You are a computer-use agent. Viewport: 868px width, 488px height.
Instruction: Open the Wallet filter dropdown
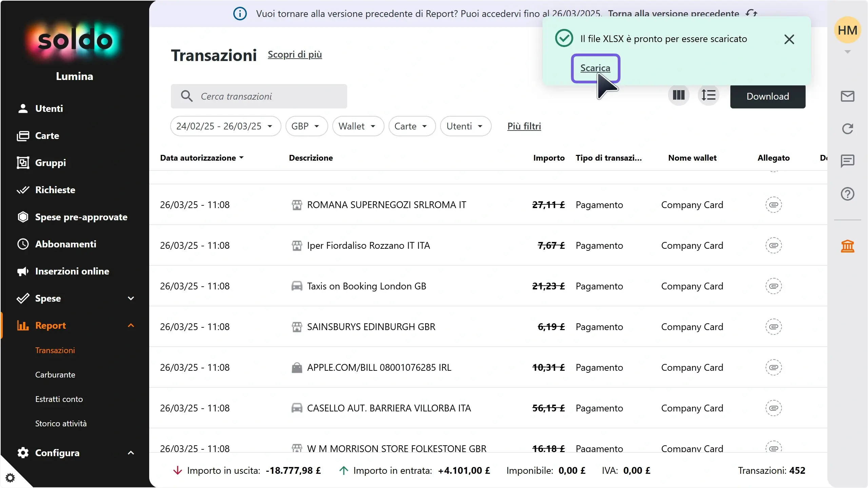[x=358, y=126]
